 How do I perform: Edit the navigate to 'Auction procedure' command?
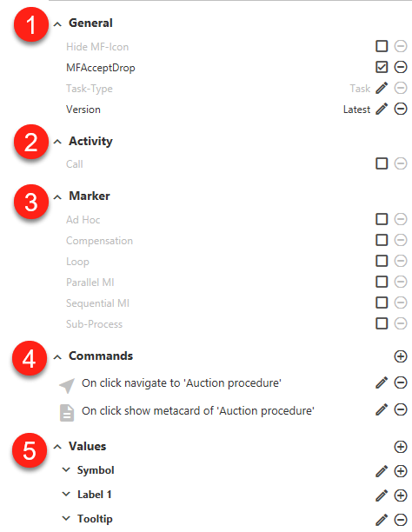382,382
